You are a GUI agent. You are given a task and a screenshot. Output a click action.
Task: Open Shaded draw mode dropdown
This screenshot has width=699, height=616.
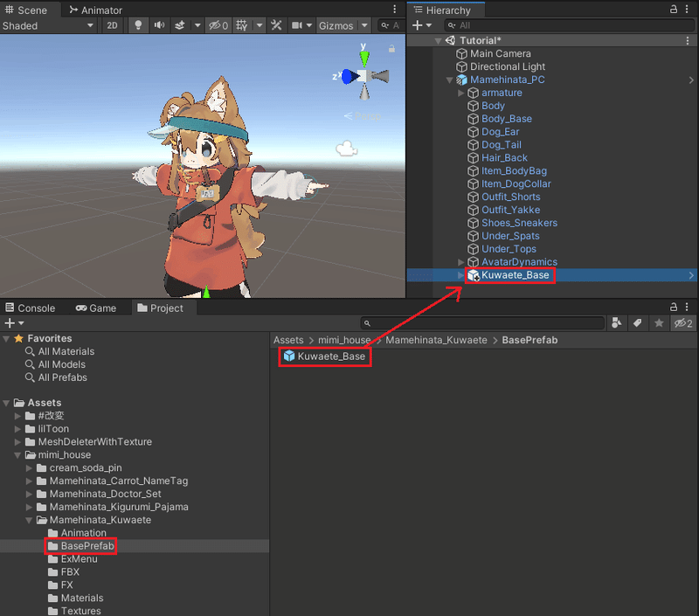pos(48,25)
